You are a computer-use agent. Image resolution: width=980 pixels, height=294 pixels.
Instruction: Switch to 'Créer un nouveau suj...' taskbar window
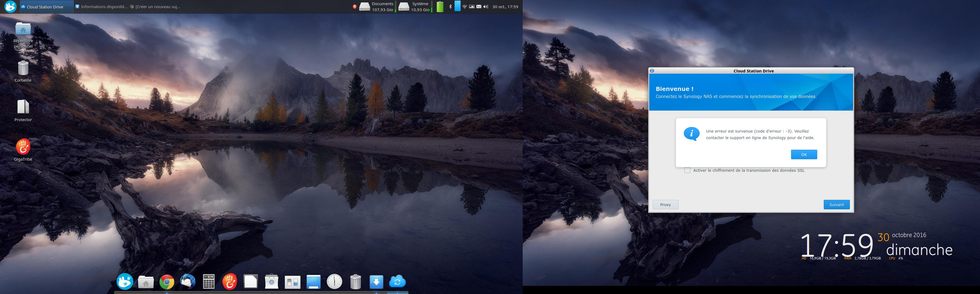[155, 7]
